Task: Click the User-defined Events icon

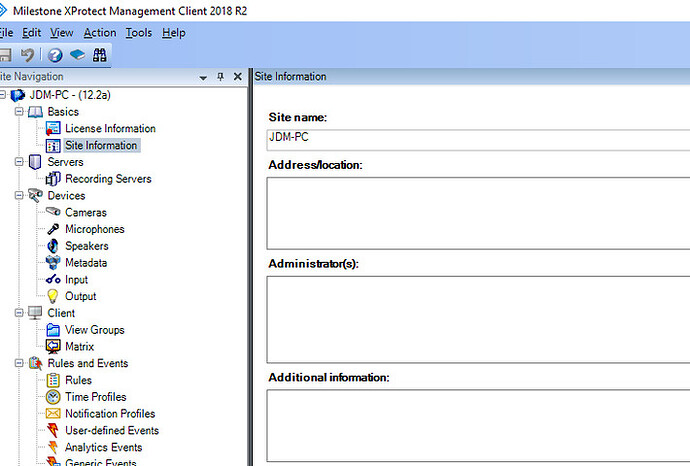Action: point(53,430)
